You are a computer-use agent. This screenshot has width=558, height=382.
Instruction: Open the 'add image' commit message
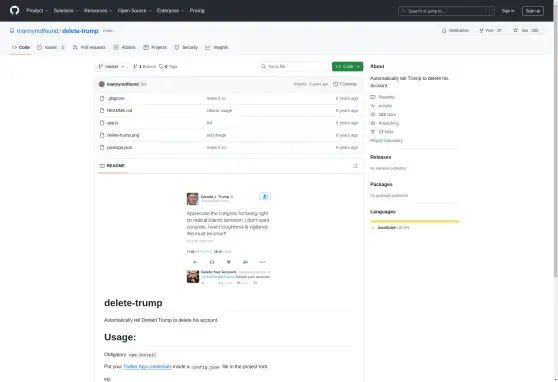point(216,135)
